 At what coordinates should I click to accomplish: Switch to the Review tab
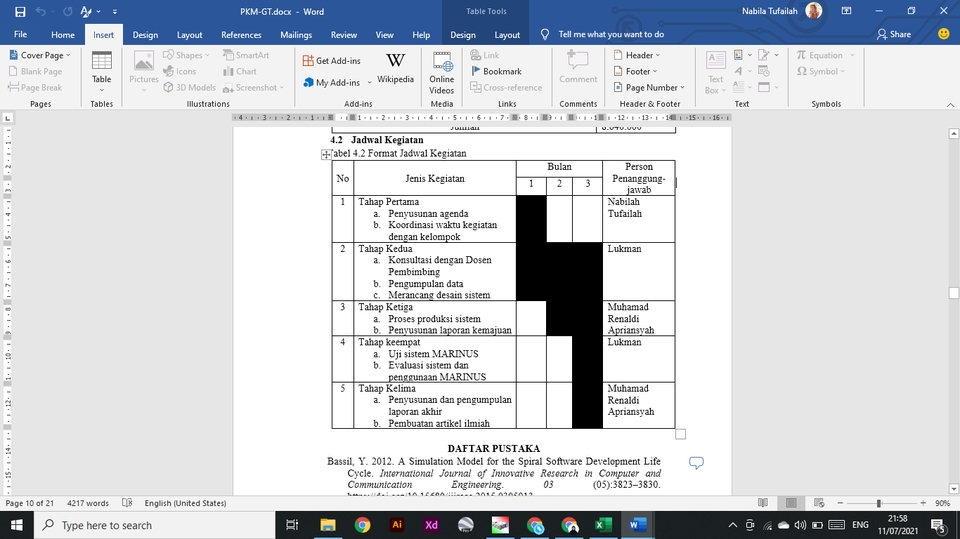pyautogui.click(x=344, y=34)
